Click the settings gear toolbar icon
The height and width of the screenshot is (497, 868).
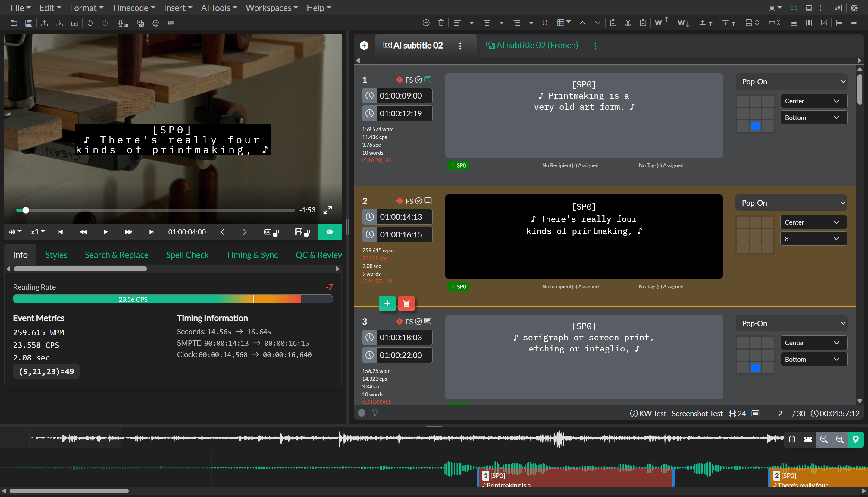156,23
